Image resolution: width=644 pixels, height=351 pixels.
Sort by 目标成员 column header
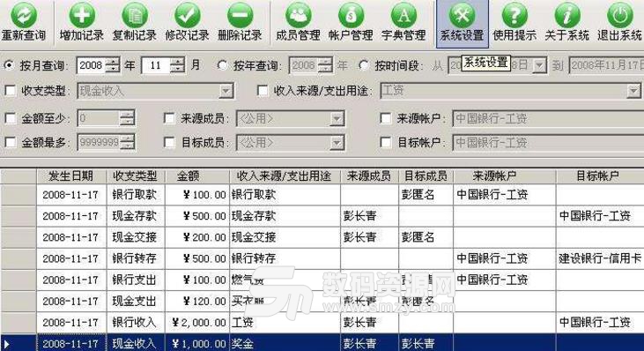click(426, 175)
